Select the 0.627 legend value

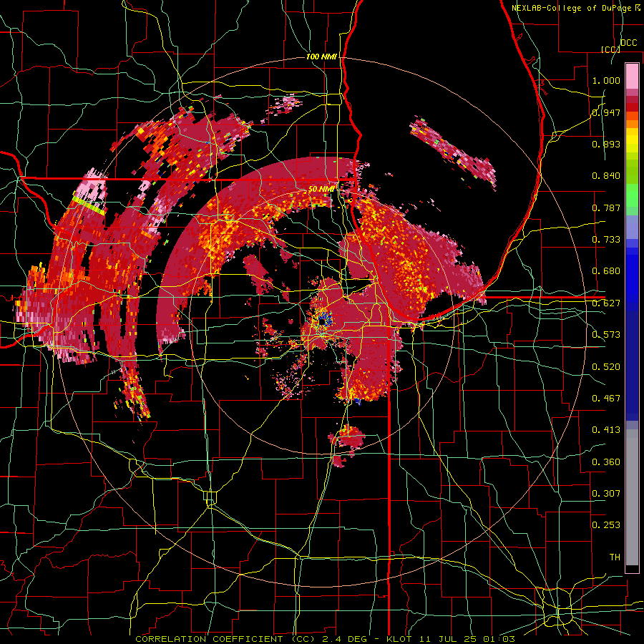pyautogui.click(x=606, y=303)
